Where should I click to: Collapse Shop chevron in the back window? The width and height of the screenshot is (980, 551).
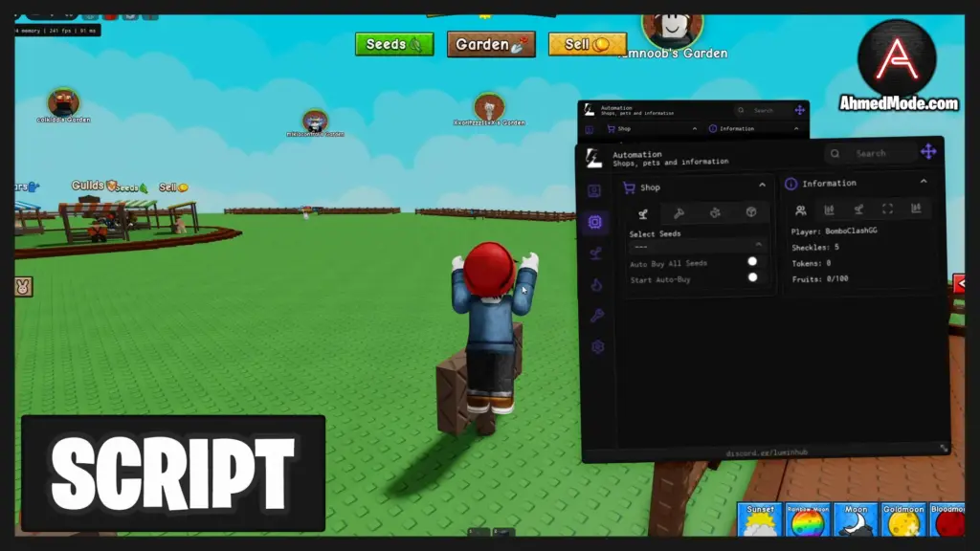point(695,129)
